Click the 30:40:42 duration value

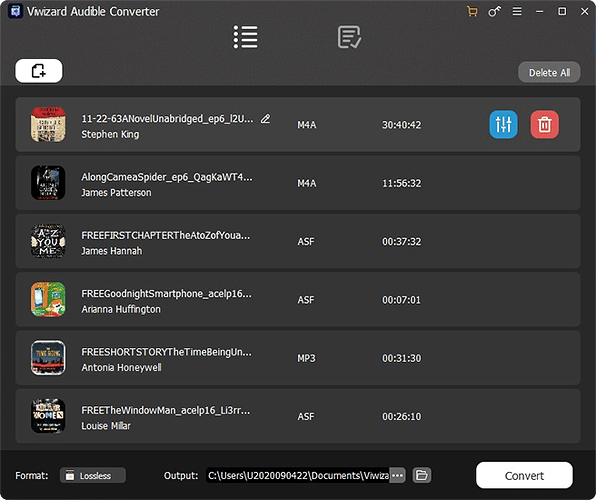401,125
